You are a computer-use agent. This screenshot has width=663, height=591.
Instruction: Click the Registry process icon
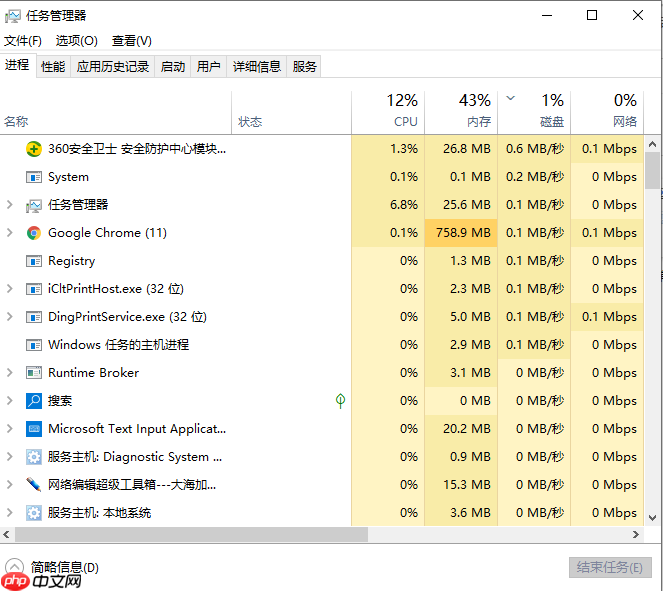pyautogui.click(x=34, y=261)
